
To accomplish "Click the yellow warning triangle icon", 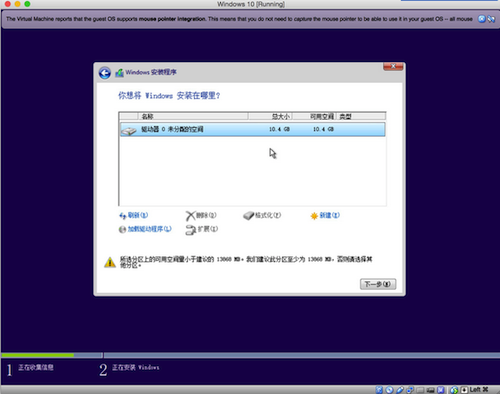I will pyautogui.click(x=110, y=262).
